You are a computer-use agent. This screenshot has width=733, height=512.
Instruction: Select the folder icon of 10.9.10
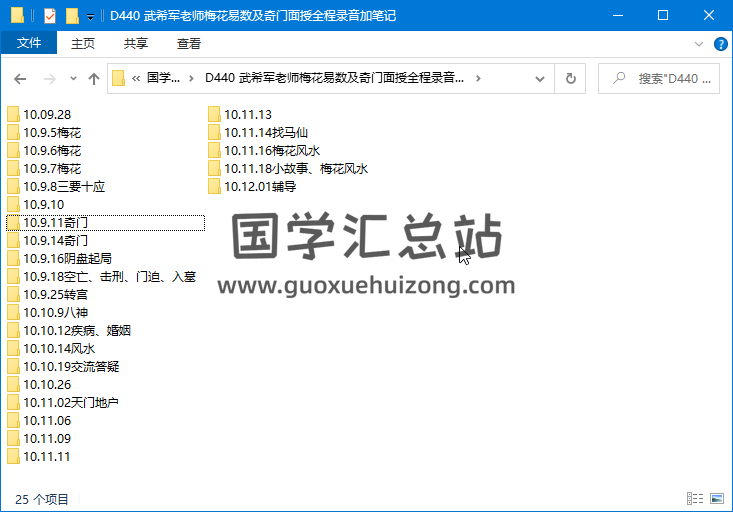14,204
